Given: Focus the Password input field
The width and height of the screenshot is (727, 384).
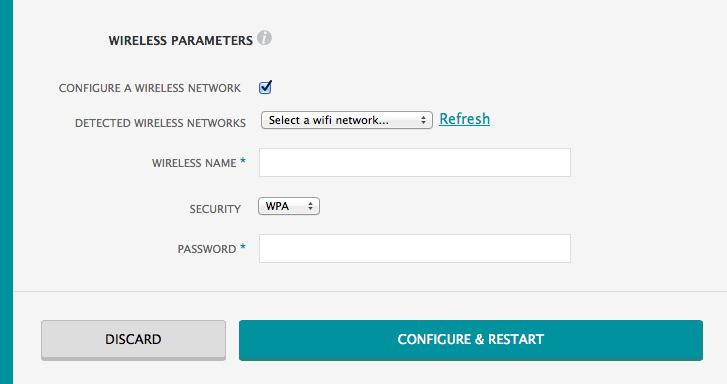Looking at the screenshot, I should [415, 249].
